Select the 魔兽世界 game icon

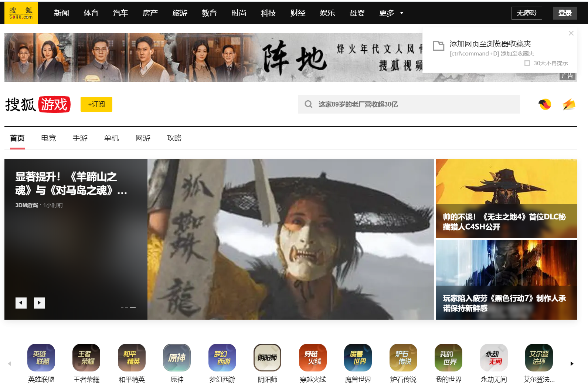click(x=358, y=358)
